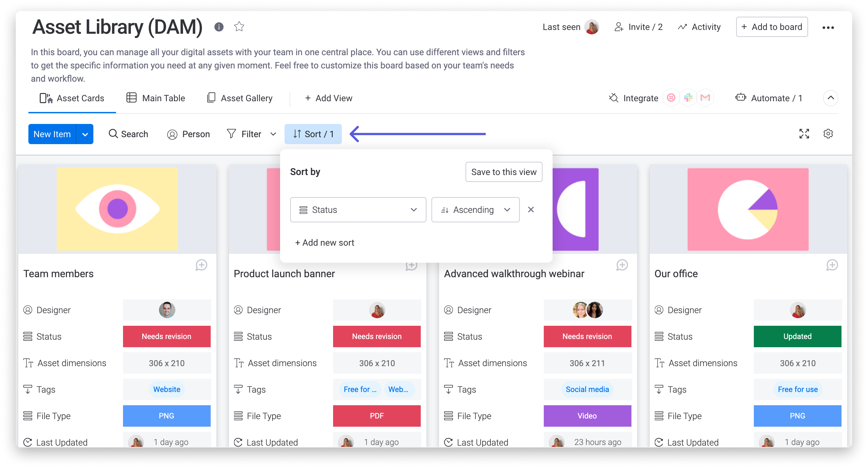Open the Our office card title
868x468 pixels.
[676, 274]
